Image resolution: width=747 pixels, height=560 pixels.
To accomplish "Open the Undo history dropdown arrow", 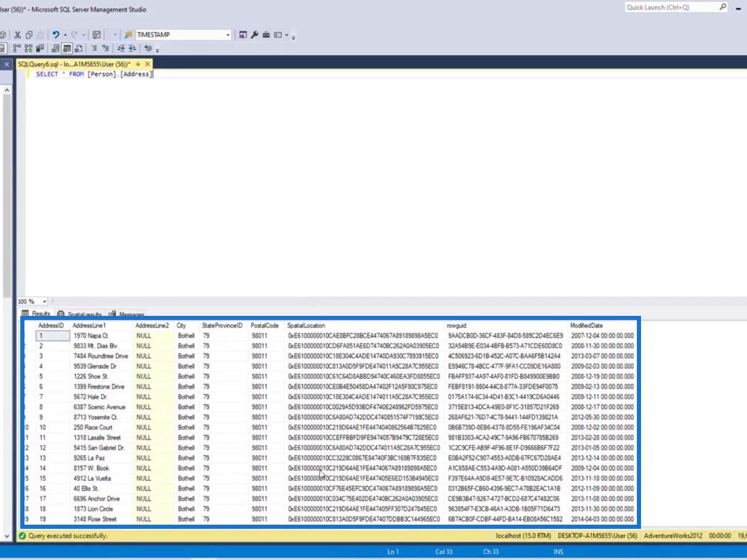I will click(x=65, y=35).
